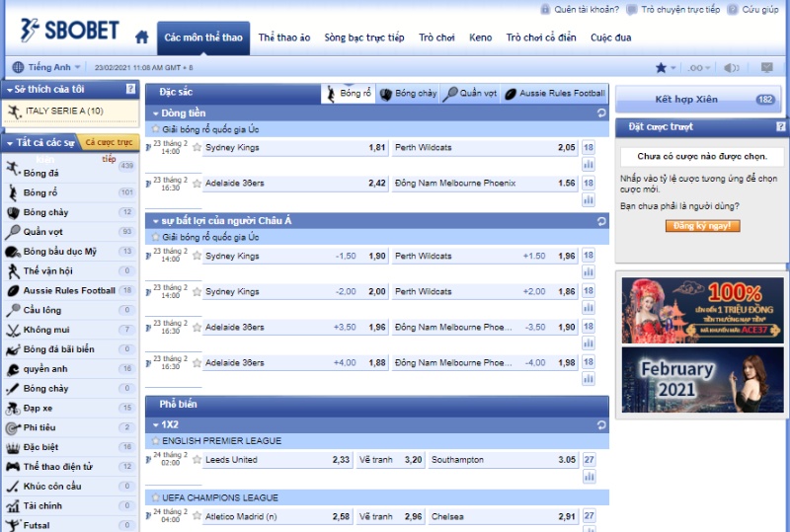
Task: Open Thể thao ảo menu tab
Action: click(284, 38)
